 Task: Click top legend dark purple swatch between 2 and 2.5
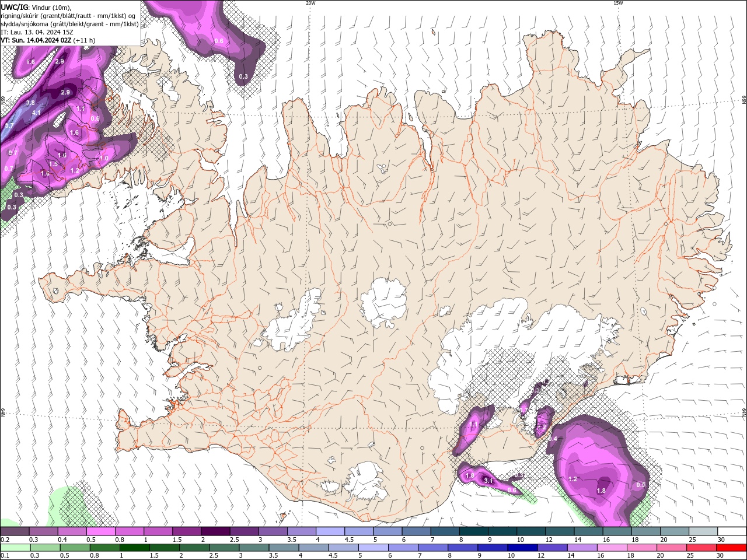tap(215, 531)
